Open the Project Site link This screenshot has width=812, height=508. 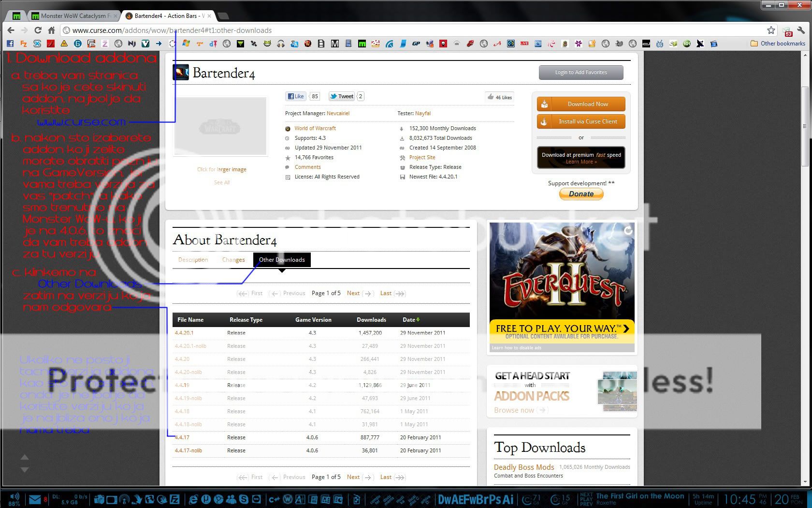click(422, 157)
